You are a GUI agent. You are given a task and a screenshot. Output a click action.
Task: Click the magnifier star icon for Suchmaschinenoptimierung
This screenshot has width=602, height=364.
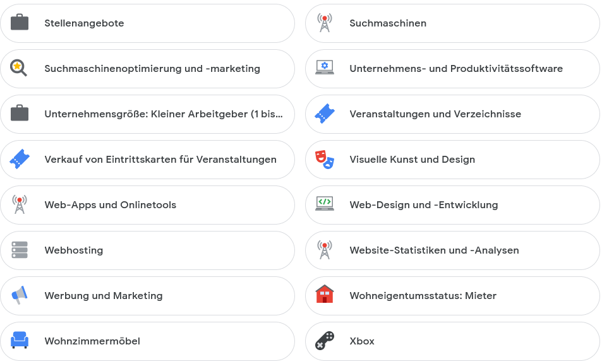(x=18, y=68)
